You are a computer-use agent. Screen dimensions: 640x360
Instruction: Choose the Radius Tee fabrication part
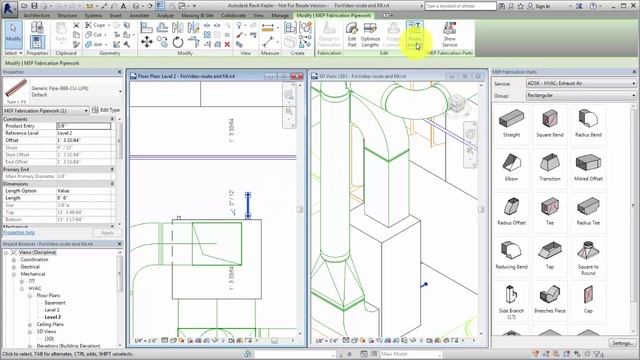pyautogui.click(x=588, y=212)
